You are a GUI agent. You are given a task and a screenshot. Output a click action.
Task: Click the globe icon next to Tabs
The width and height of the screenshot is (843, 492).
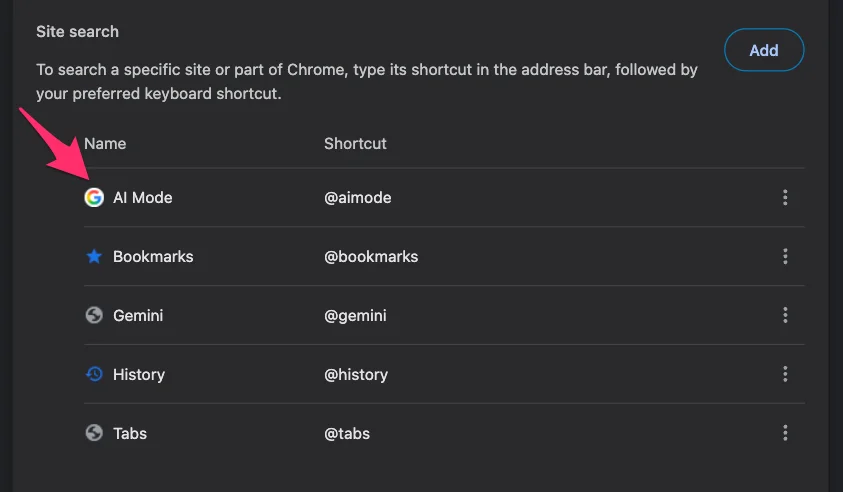pyautogui.click(x=94, y=433)
